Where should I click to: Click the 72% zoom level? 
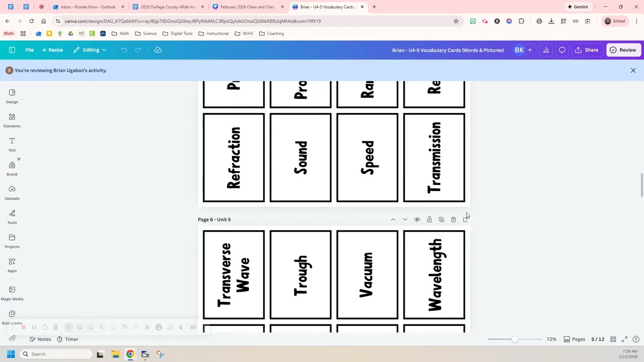(551, 339)
